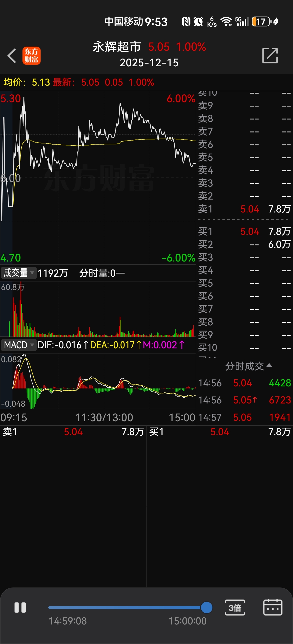Viewport: 293px width, 644px height.
Task: Tap the 14:59:08 replay time label
Action: pos(68,621)
